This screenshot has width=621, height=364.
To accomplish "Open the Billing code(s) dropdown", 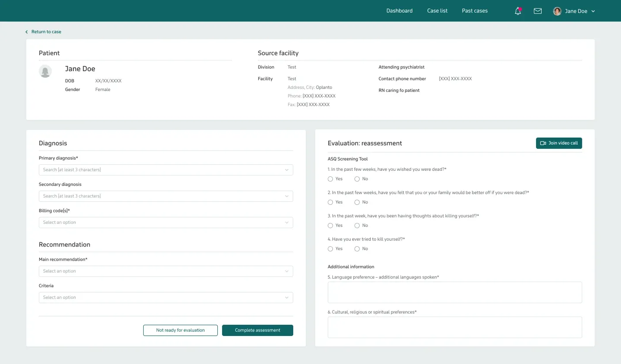I will pos(166,223).
